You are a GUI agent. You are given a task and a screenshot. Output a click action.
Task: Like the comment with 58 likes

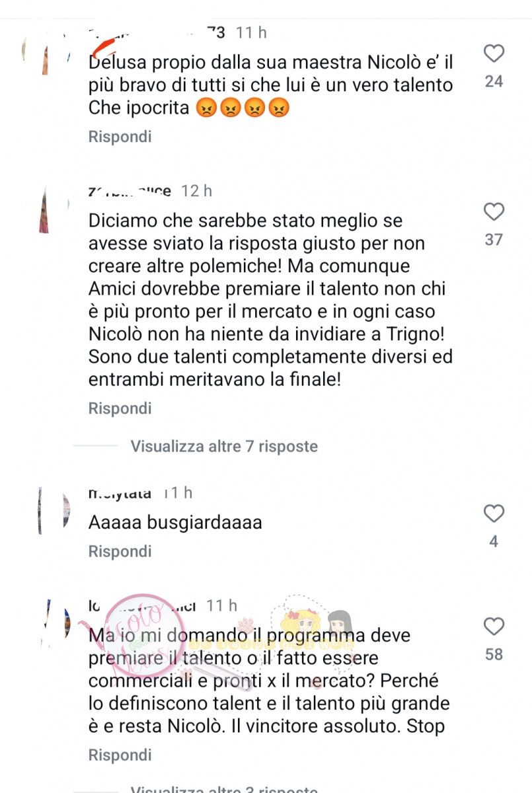pyautogui.click(x=494, y=626)
